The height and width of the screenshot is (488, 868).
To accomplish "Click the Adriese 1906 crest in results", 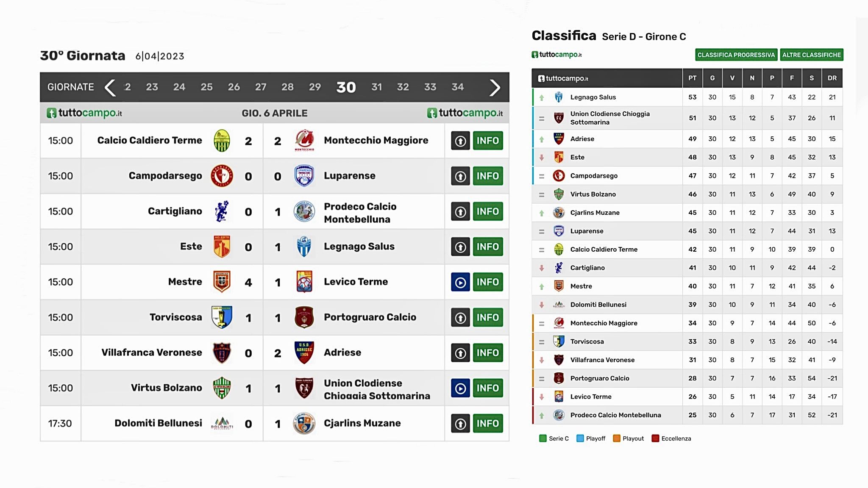I will point(304,352).
